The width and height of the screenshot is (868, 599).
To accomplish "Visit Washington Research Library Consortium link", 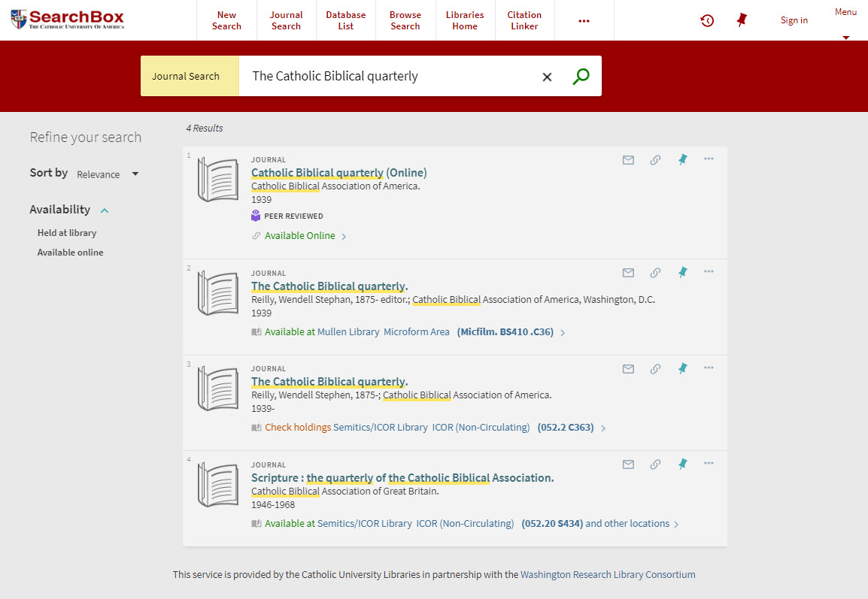I will point(608,575).
